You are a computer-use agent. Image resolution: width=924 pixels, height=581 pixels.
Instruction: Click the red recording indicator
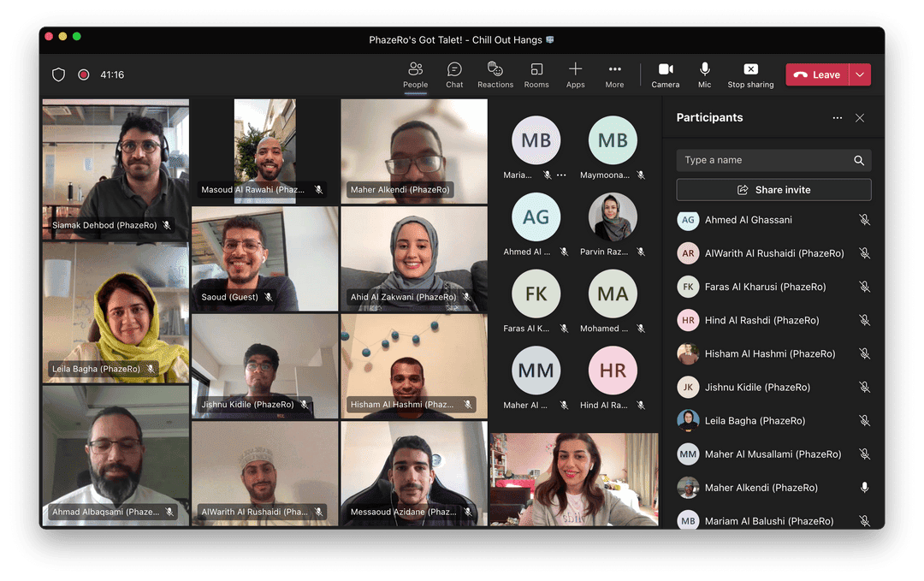[x=84, y=74]
